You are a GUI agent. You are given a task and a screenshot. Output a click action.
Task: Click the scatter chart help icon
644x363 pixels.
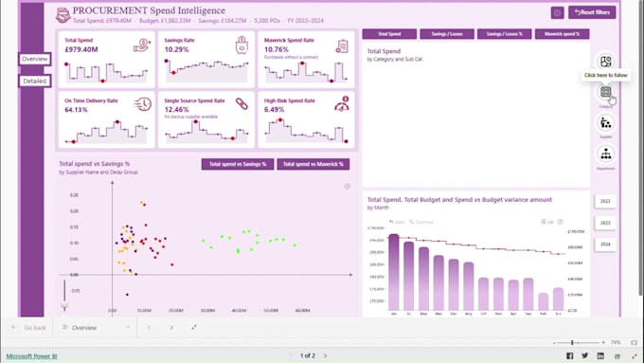click(348, 187)
